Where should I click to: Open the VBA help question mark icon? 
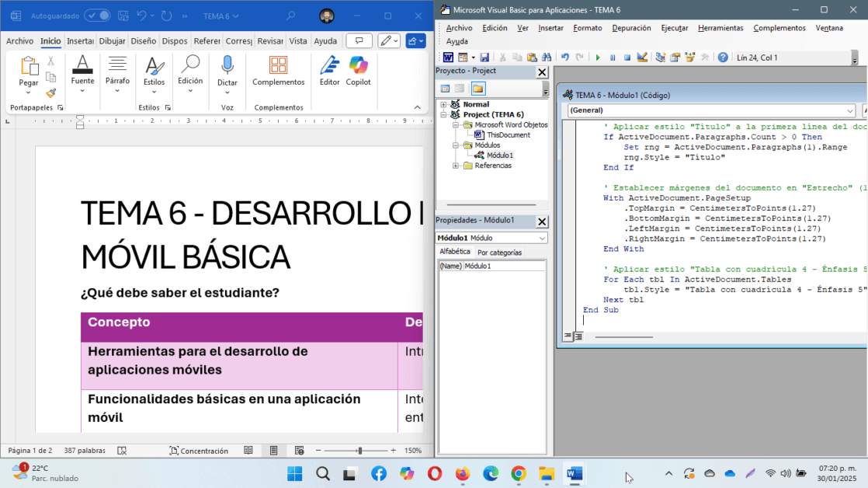[x=723, y=58]
